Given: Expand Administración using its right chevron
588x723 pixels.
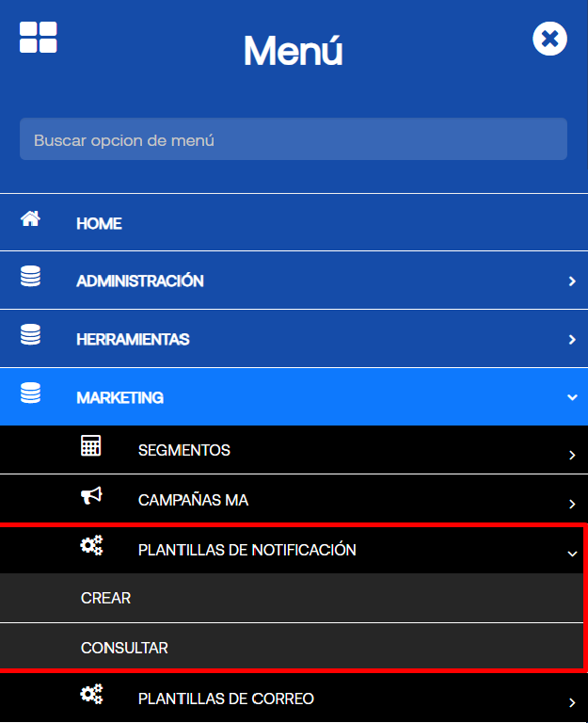Looking at the screenshot, I should 572,281.
